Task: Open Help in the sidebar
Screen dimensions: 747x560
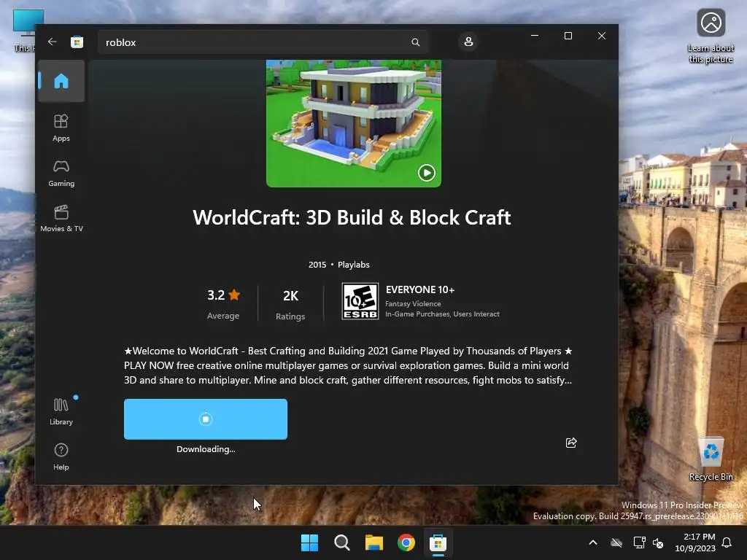Action: [61, 456]
